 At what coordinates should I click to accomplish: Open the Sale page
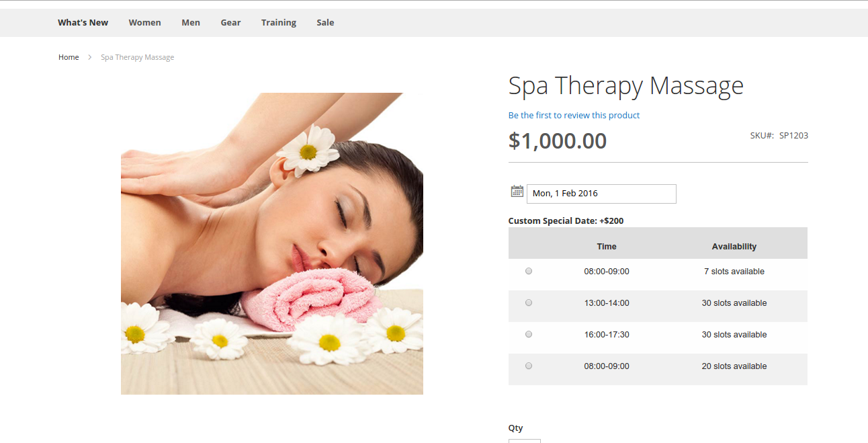click(x=325, y=22)
